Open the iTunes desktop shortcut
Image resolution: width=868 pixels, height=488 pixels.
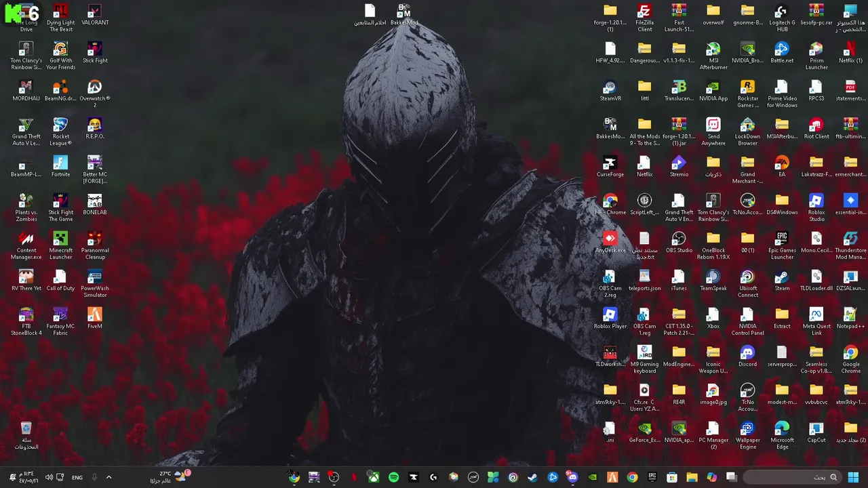point(679,281)
